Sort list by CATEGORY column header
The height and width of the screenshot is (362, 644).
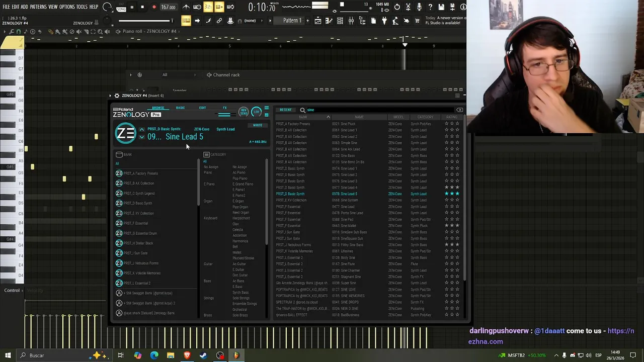pos(425,117)
